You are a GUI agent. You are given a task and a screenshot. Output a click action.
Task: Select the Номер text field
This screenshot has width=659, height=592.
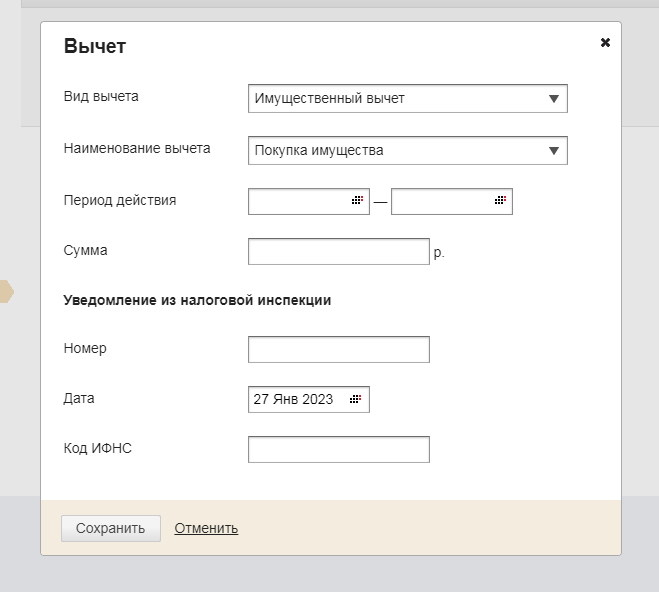pyautogui.click(x=338, y=350)
